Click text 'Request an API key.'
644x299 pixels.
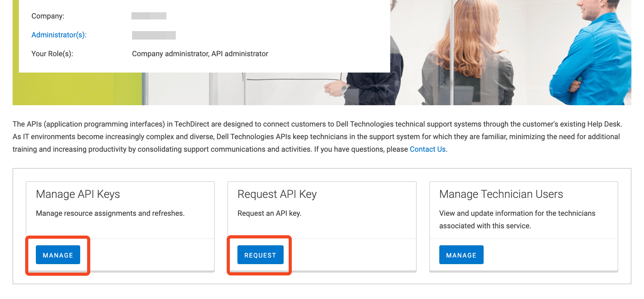[x=269, y=213]
